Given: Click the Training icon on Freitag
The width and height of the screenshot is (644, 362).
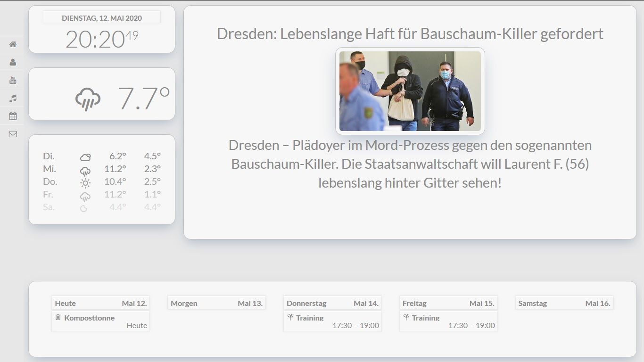Looking at the screenshot, I should click(x=406, y=317).
